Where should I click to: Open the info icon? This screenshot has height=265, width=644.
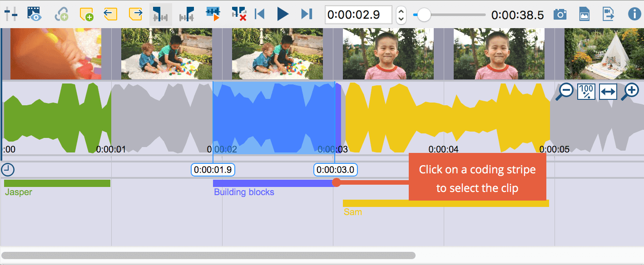634,14
